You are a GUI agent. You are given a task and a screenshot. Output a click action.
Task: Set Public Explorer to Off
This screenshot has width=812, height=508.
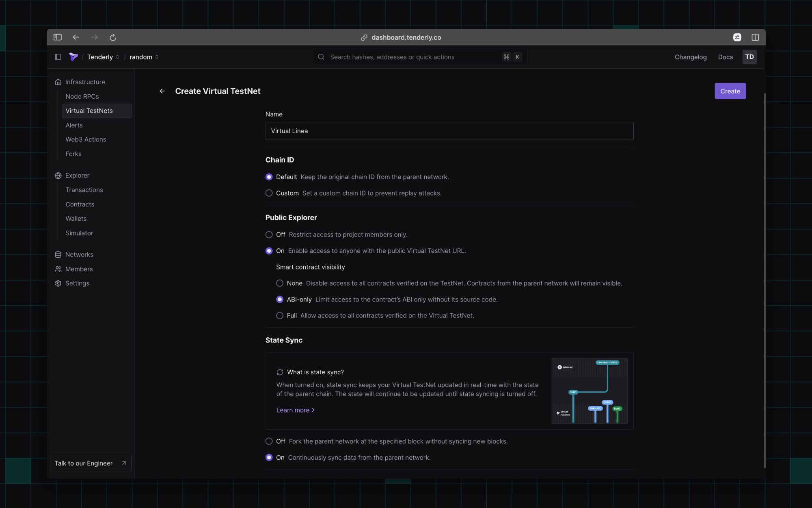click(x=269, y=234)
